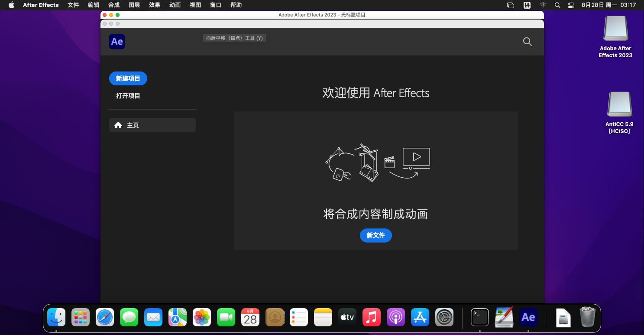Open Control Center in the menu bar
This screenshot has height=335, width=644.
coord(571,5)
